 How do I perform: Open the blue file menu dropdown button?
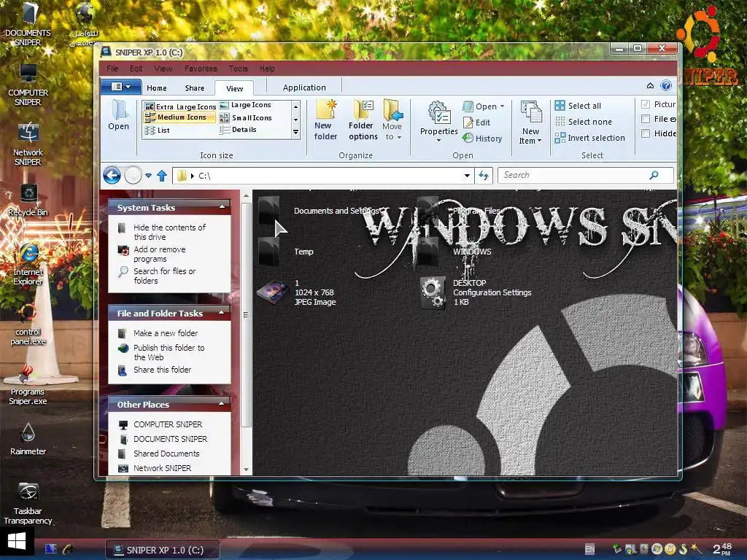[x=121, y=87]
